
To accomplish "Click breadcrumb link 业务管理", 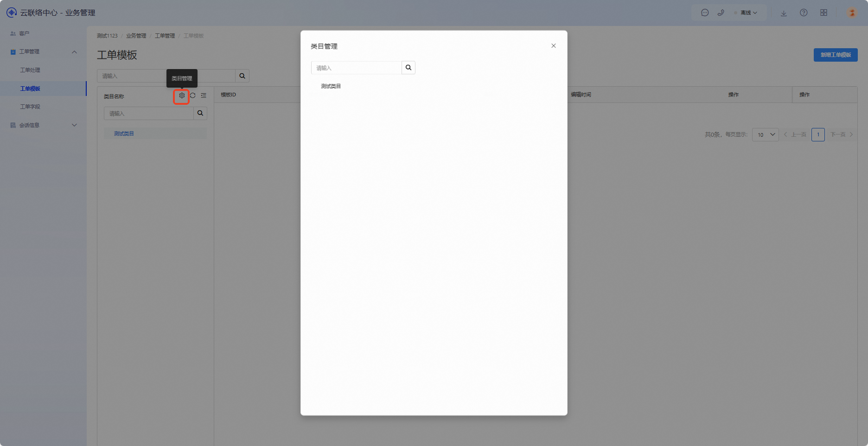I will [136, 36].
